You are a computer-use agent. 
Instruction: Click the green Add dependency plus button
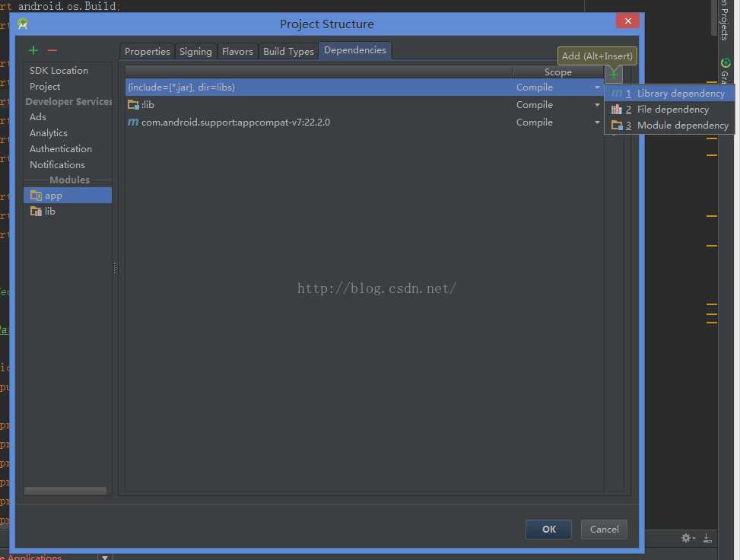tap(614, 74)
